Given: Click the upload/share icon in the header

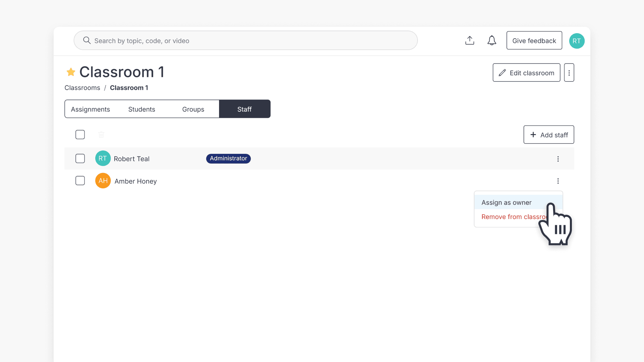Looking at the screenshot, I should tap(470, 40).
